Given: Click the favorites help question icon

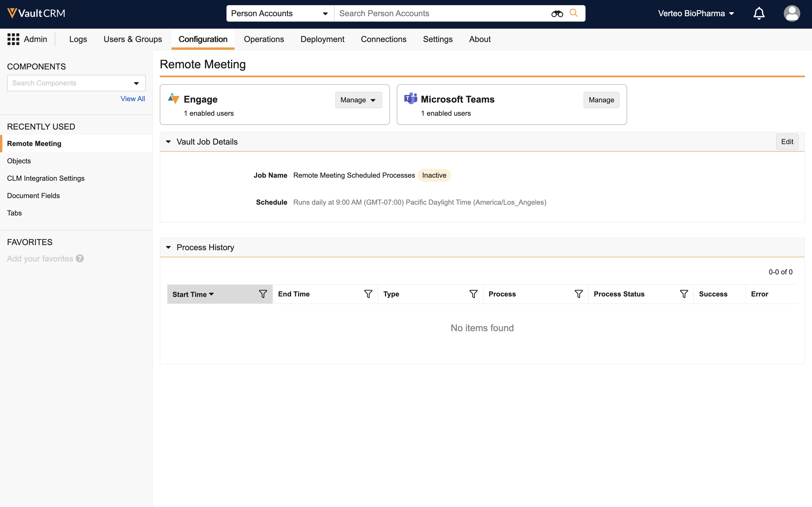Looking at the screenshot, I should pyautogui.click(x=80, y=258).
